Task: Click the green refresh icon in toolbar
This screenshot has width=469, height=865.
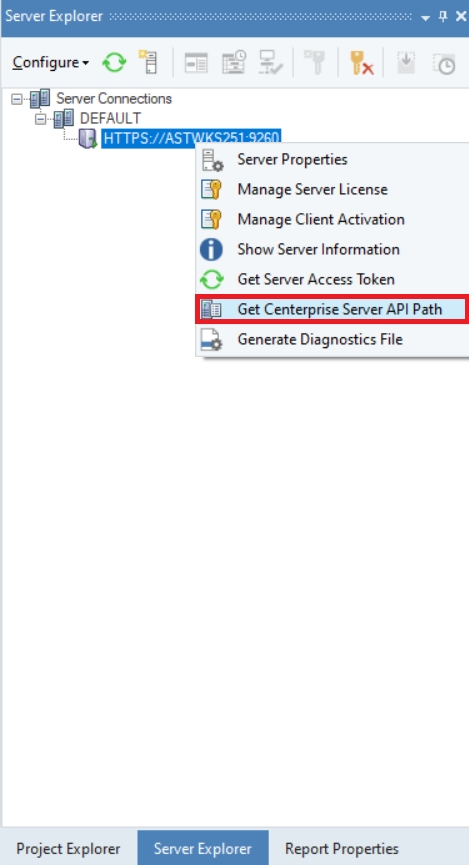Action: pos(114,62)
